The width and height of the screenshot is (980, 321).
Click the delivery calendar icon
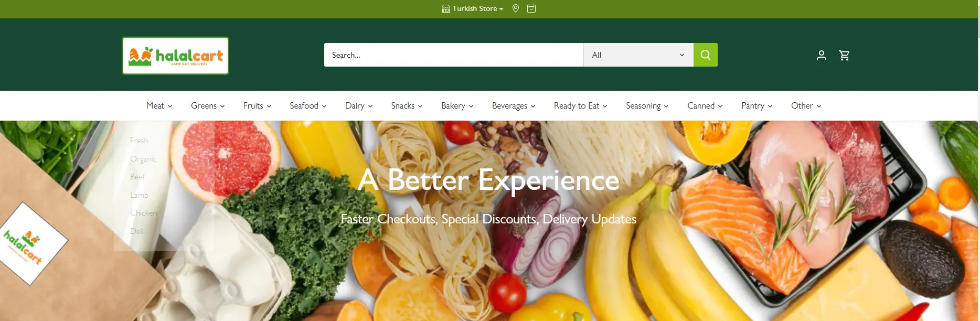[x=531, y=8]
